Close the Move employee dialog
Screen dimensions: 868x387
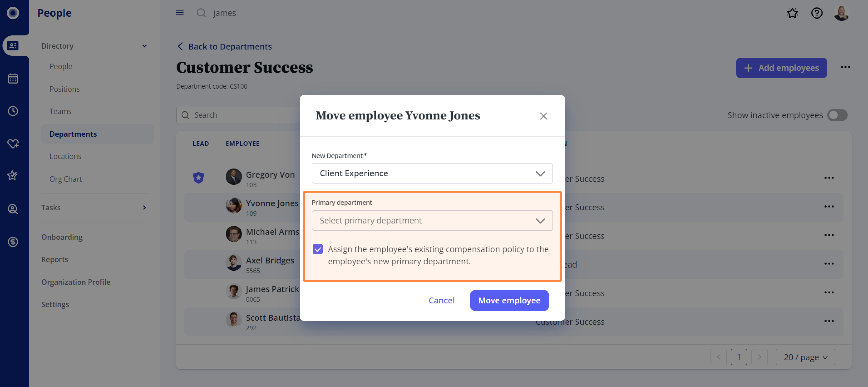pos(543,116)
